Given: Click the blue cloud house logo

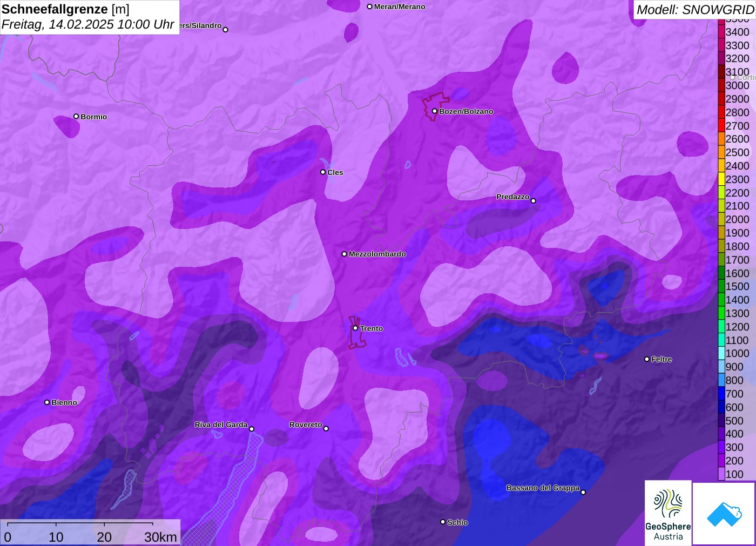Looking at the screenshot, I should click(724, 514).
